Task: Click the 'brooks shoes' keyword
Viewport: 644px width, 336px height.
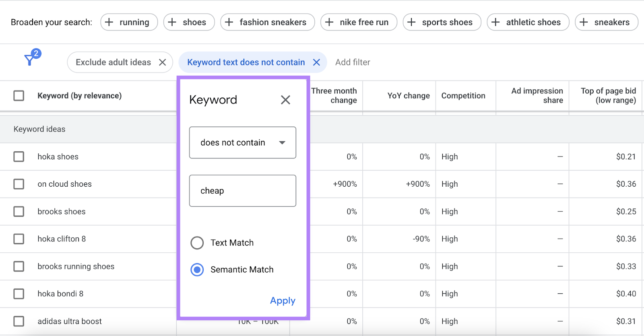Action: (62, 212)
